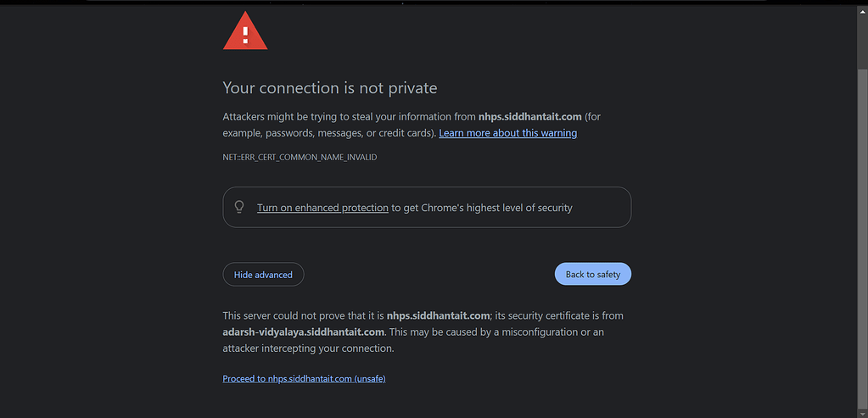Click the red warning triangle icon
Viewport: 868px width, 418px height.
pos(245,33)
